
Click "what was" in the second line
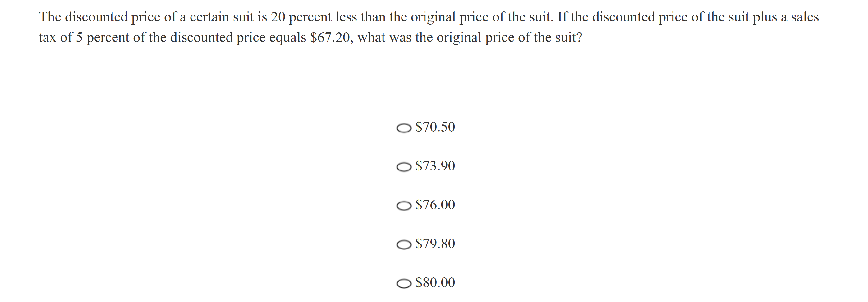pyautogui.click(x=384, y=37)
